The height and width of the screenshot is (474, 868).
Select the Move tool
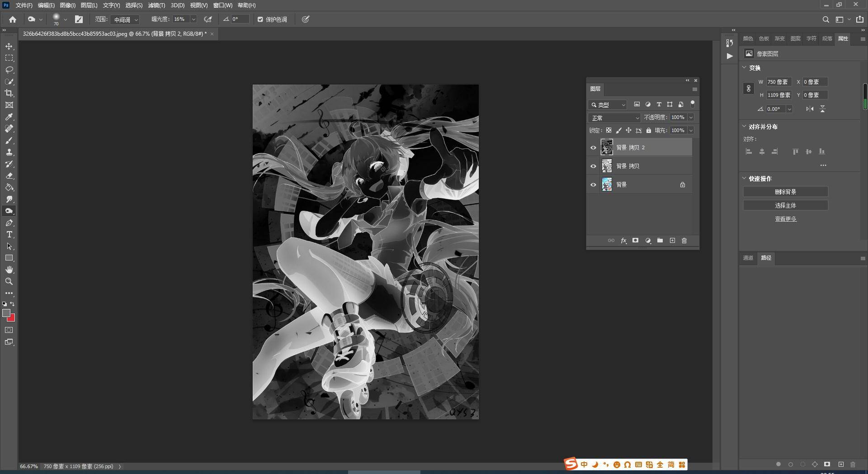point(9,46)
